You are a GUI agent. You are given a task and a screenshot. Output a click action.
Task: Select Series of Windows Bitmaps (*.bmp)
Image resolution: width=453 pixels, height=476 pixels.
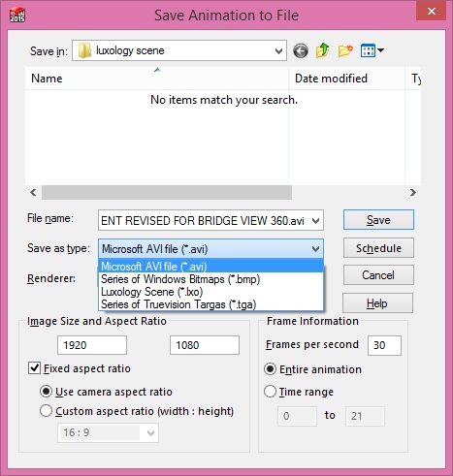[210, 279]
